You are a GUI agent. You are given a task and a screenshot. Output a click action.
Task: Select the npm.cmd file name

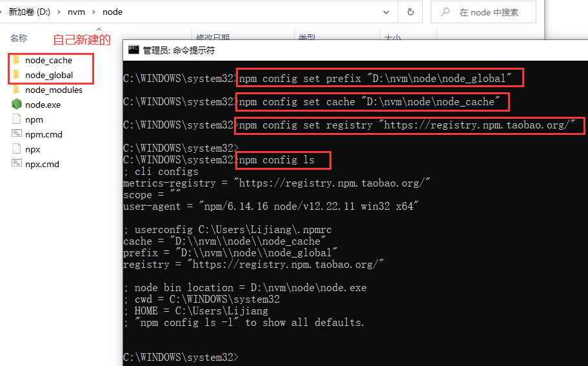point(44,134)
